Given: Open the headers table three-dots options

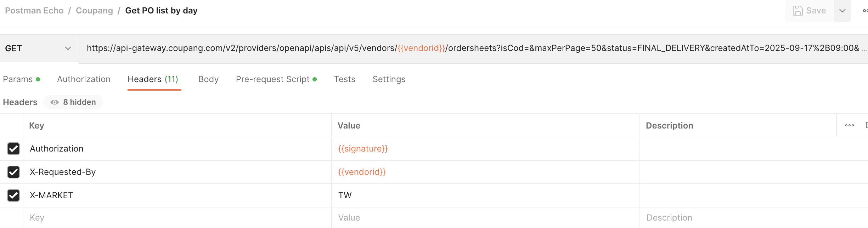Looking at the screenshot, I should (850, 125).
